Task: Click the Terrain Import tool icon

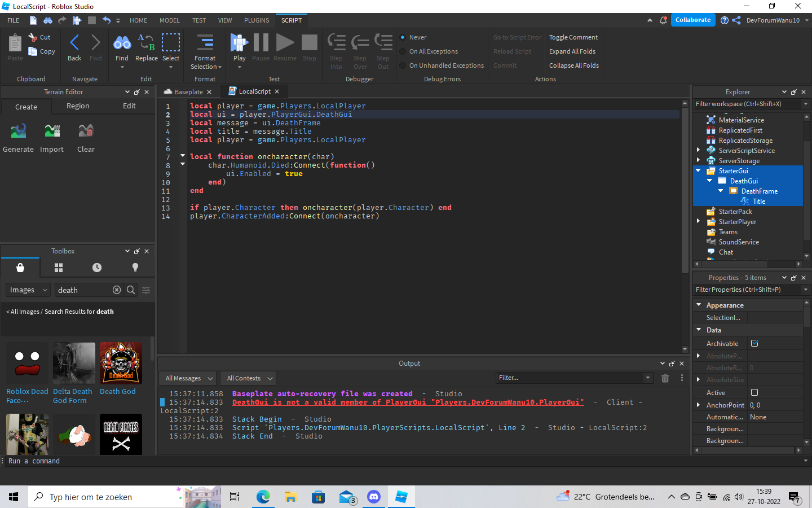Action: click(x=52, y=132)
